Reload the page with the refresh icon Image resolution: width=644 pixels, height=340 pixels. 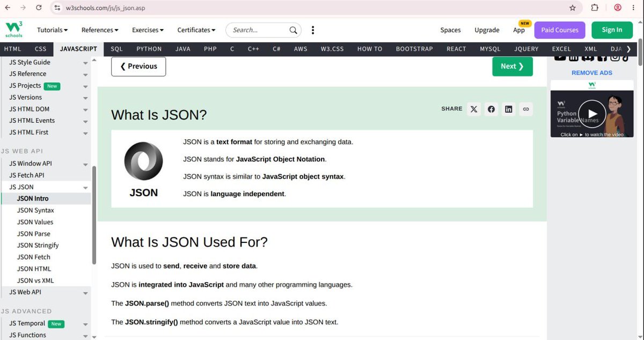39,8
